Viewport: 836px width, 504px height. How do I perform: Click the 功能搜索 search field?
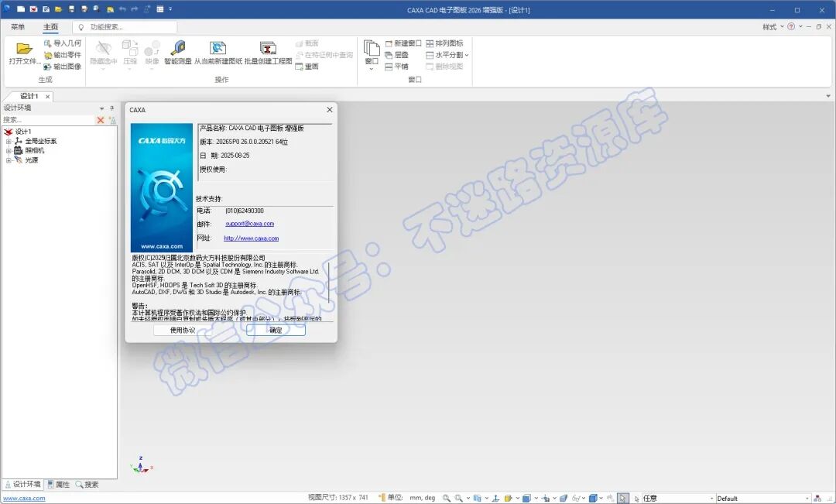click(125, 26)
